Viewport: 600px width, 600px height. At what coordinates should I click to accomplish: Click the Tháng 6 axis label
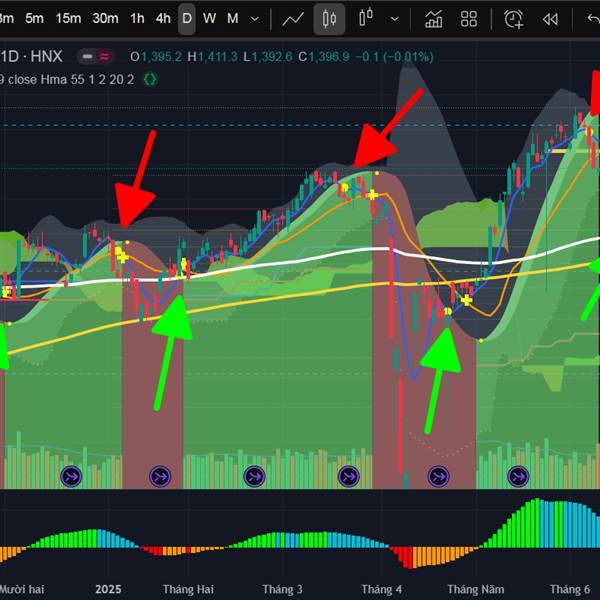pos(570,589)
